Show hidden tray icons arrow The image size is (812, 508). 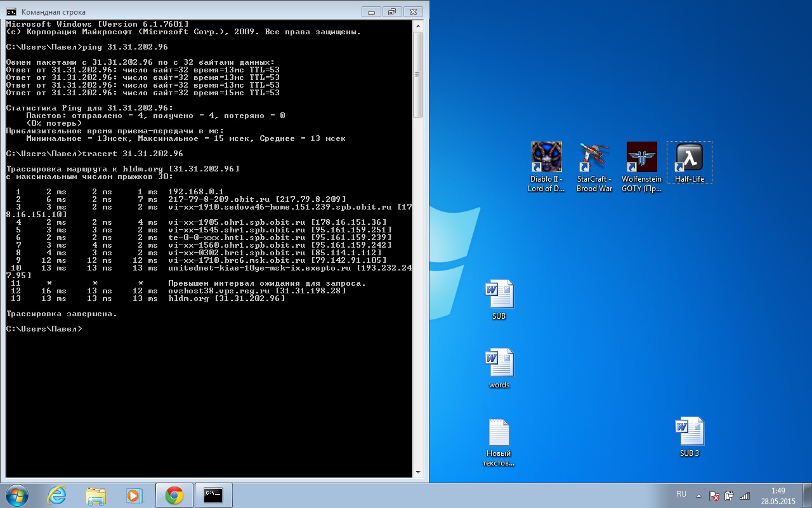point(699,495)
